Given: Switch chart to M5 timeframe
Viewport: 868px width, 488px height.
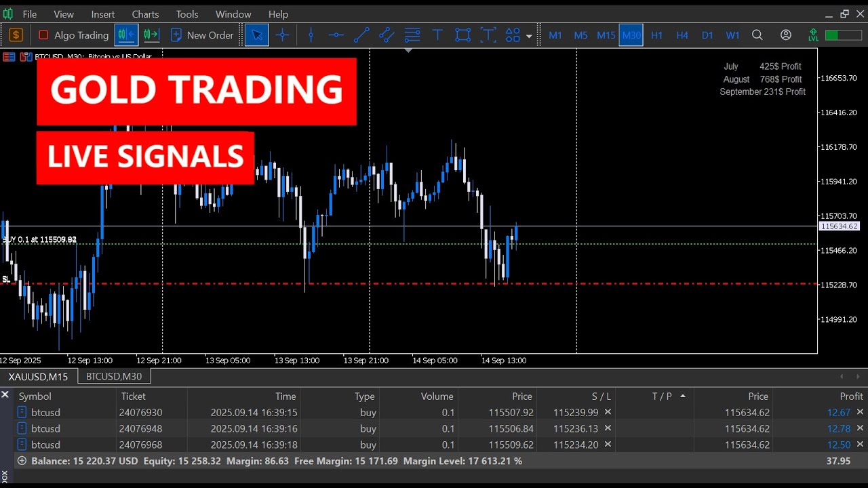Looking at the screenshot, I should tap(580, 35).
